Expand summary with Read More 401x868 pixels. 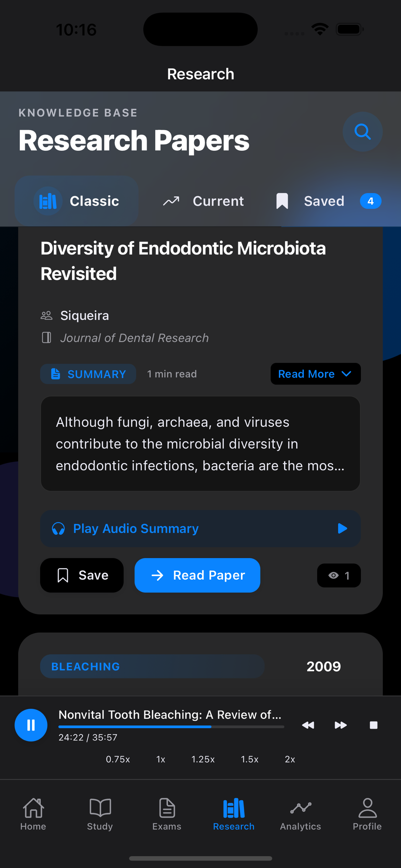pos(315,374)
